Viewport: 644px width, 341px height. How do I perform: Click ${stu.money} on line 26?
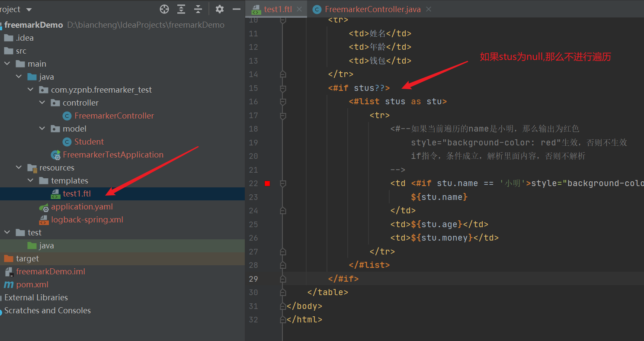click(x=442, y=238)
